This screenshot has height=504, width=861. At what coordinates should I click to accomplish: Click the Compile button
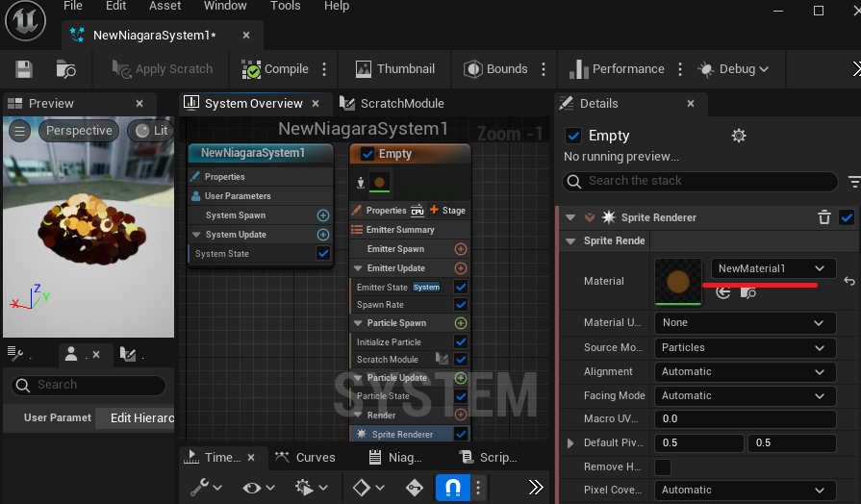(275, 69)
